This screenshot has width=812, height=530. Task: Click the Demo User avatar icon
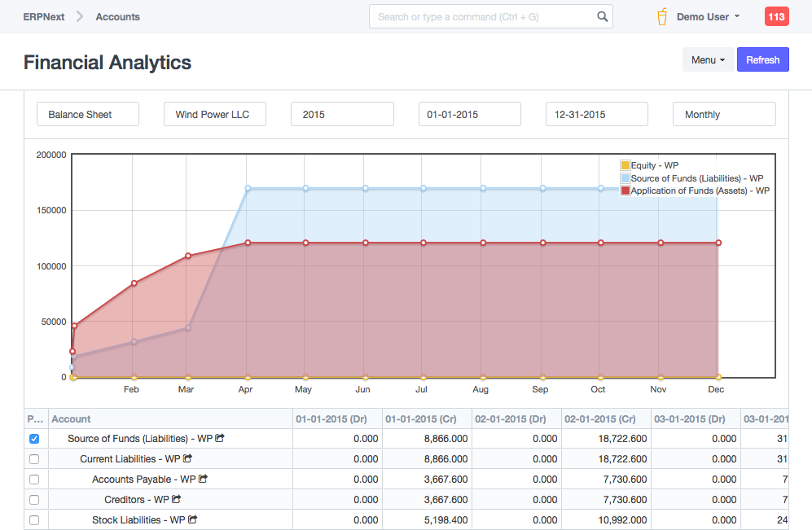click(x=662, y=16)
